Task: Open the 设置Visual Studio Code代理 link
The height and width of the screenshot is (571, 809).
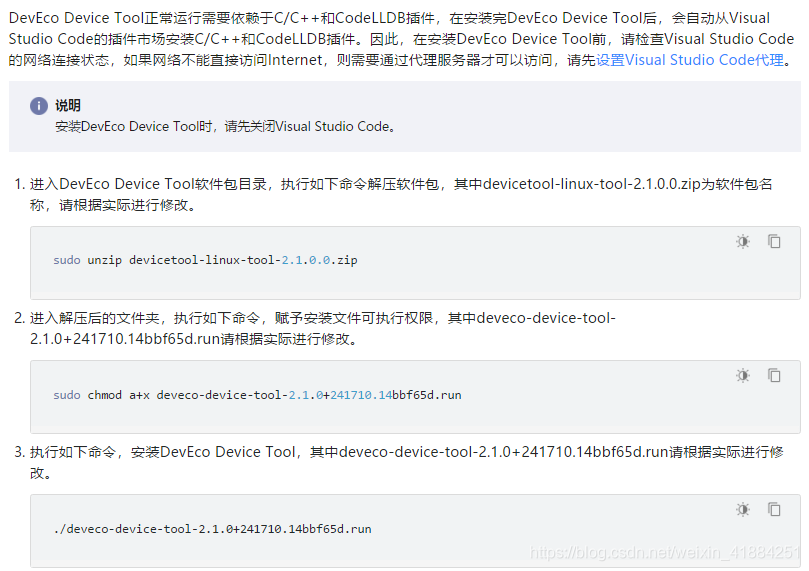Action: point(690,60)
